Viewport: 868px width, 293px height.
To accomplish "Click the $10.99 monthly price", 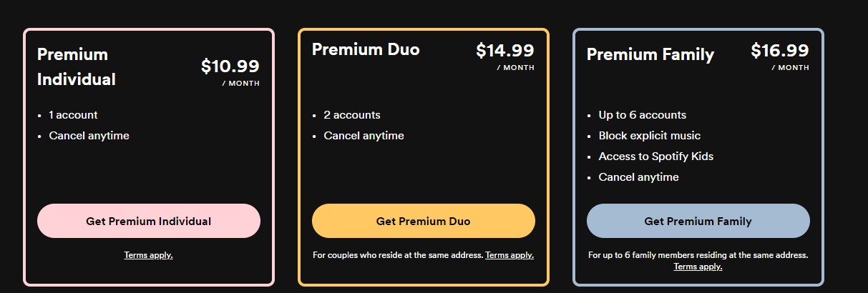I will 230,66.
